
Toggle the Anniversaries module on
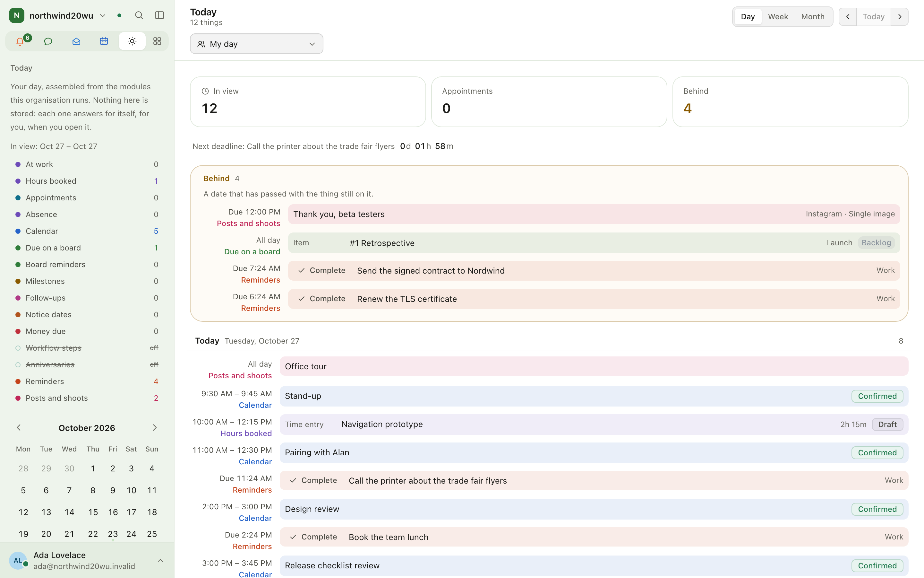(87, 365)
